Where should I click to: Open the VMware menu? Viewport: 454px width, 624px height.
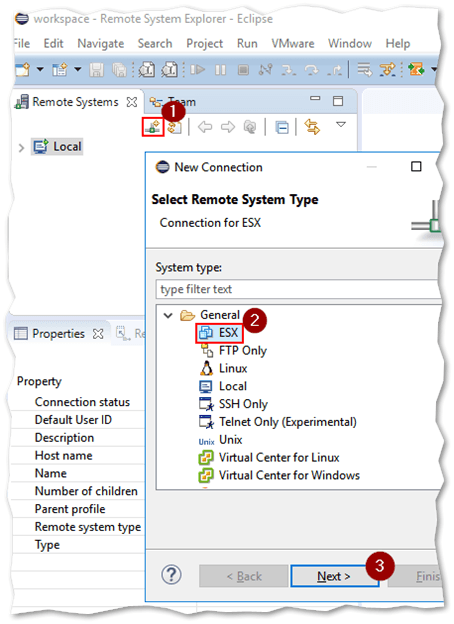coord(293,43)
